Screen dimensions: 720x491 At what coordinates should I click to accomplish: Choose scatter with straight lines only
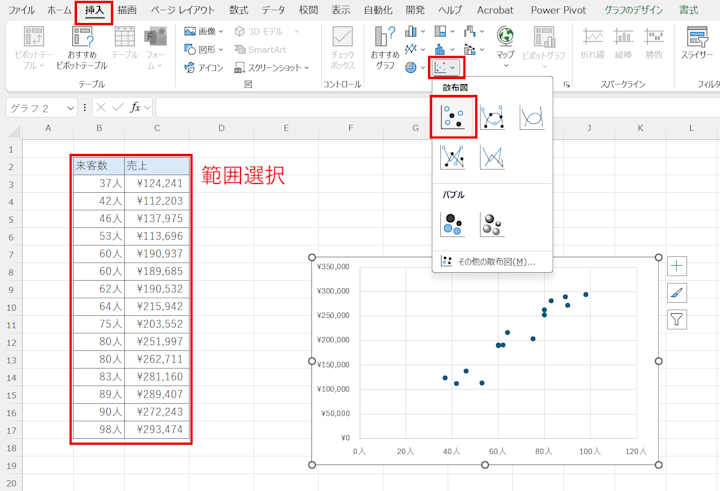click(x=492, y=157)
